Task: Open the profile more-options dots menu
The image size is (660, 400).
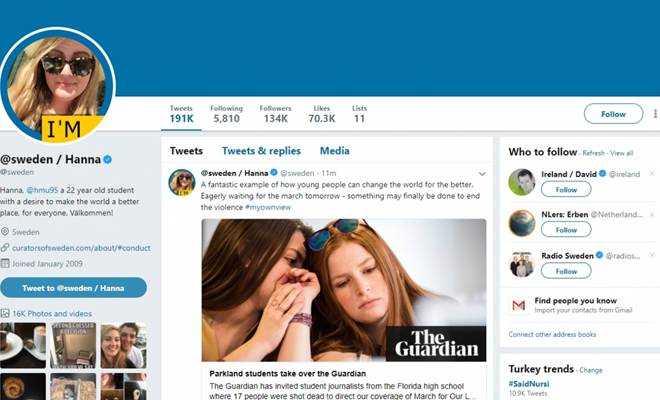Action: tap(655, 114)
